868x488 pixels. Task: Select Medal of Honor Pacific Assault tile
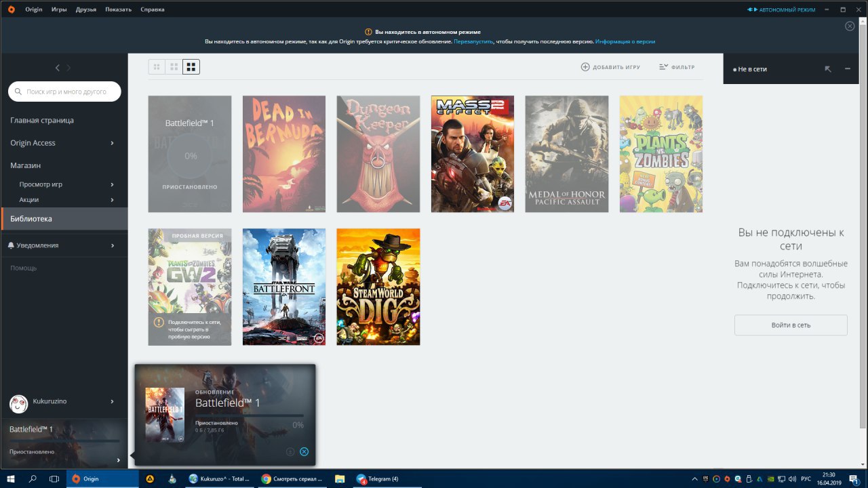click(567, 154)
